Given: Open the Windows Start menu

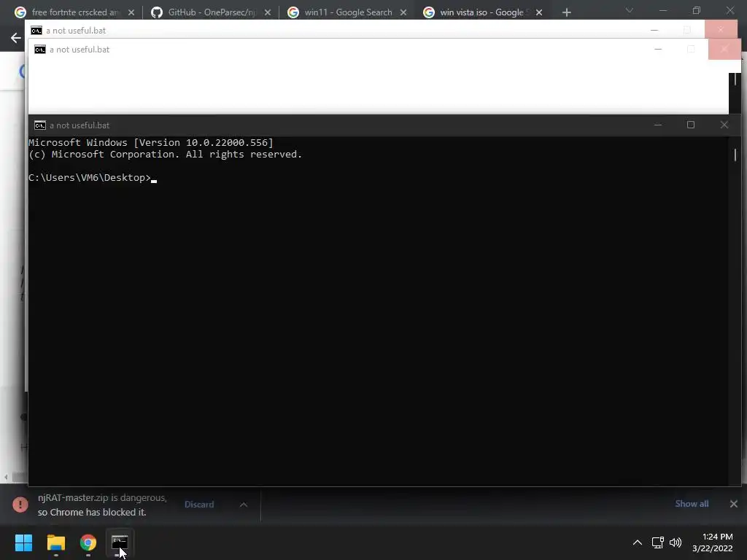Looking at the screenshot, I should tap(24, 542).
